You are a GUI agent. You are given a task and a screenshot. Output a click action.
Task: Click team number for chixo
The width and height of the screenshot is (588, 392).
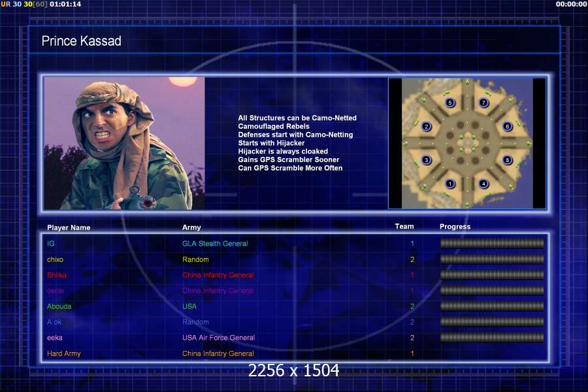[x=412, y=259]
